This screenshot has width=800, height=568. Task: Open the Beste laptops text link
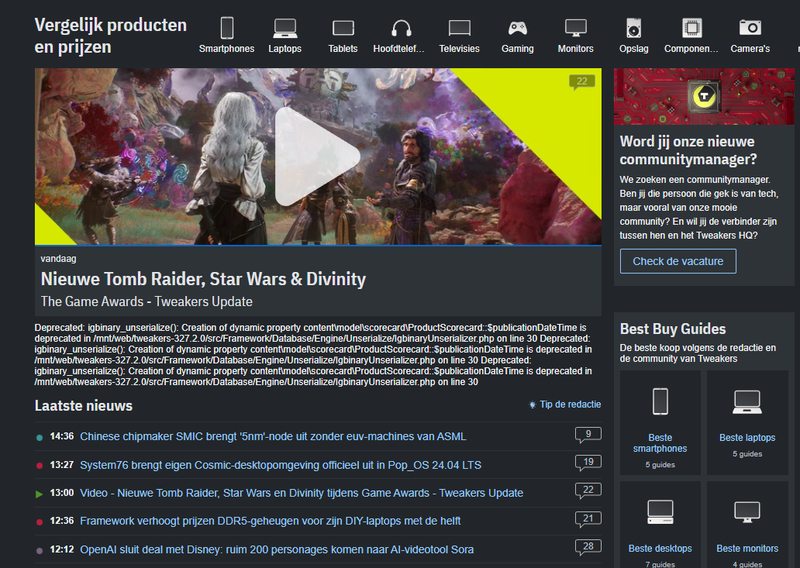pyautogui.click(x=747, y=438)
